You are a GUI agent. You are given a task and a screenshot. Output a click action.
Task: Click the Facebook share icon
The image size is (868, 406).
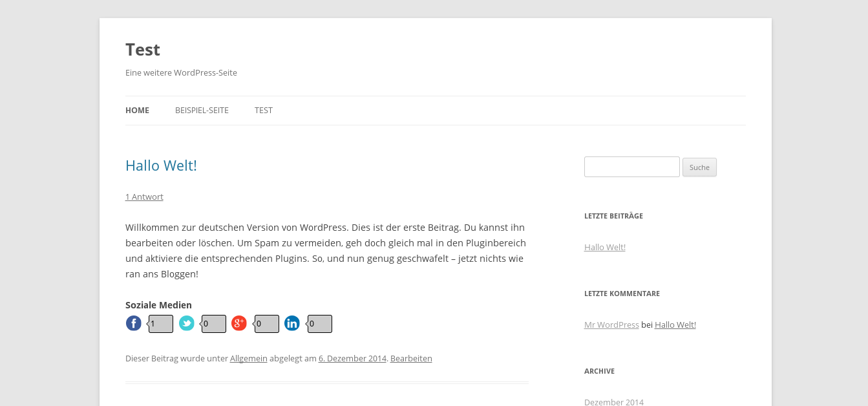point(134,323)
